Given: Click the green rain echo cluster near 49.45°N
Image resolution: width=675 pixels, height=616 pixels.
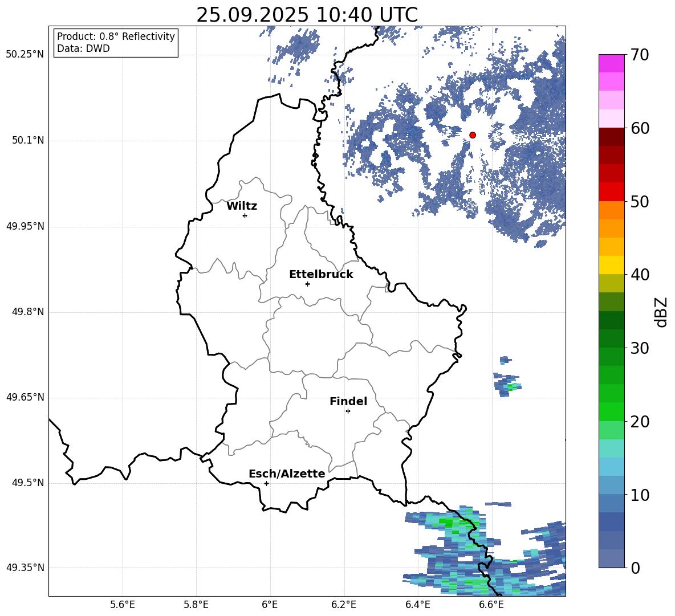Looking at the screenshot, I should (x=447, y=523).
